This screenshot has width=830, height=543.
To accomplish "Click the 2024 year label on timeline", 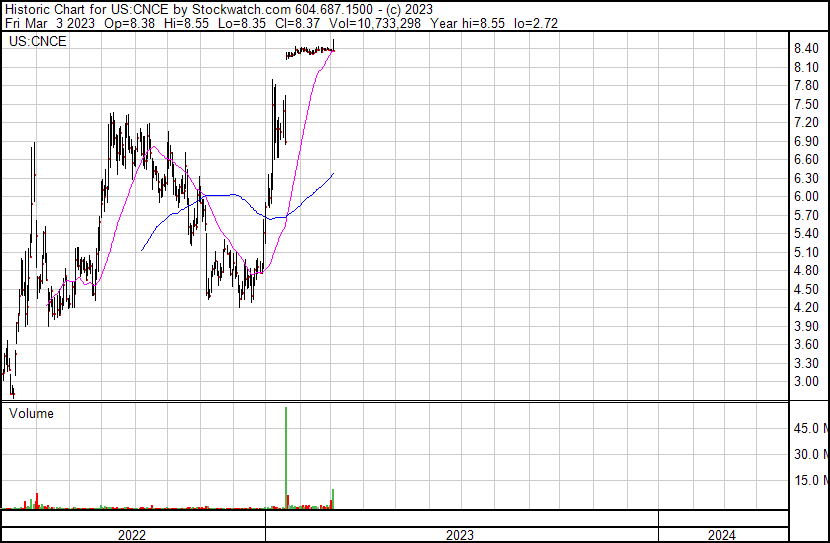I will 721,535.
